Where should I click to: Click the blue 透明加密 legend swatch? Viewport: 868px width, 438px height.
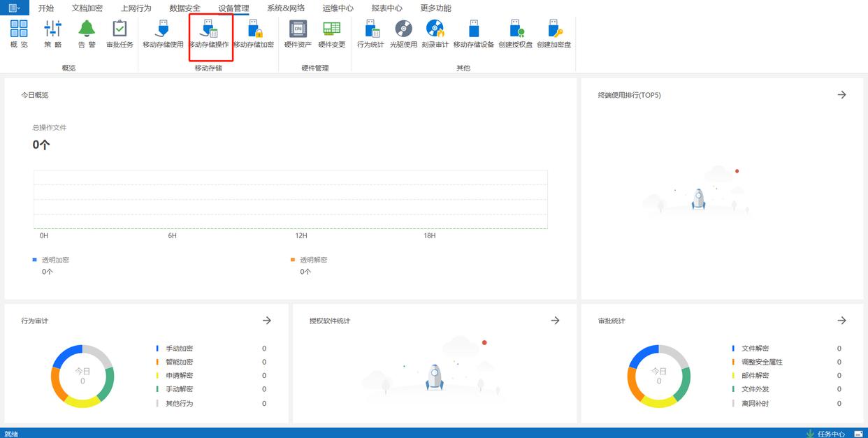(x=35, y=259)
